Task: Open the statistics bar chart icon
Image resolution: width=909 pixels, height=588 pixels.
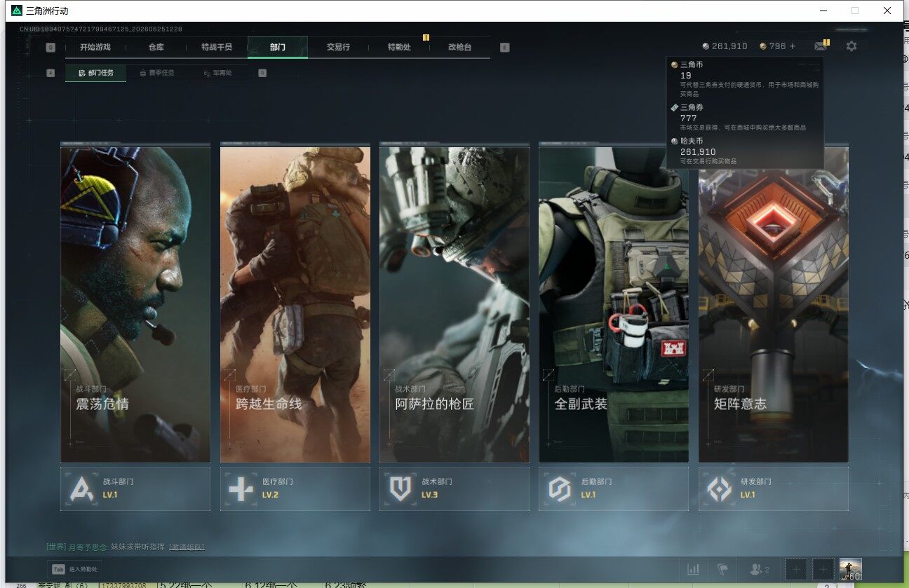Action: tap(694, 570)
